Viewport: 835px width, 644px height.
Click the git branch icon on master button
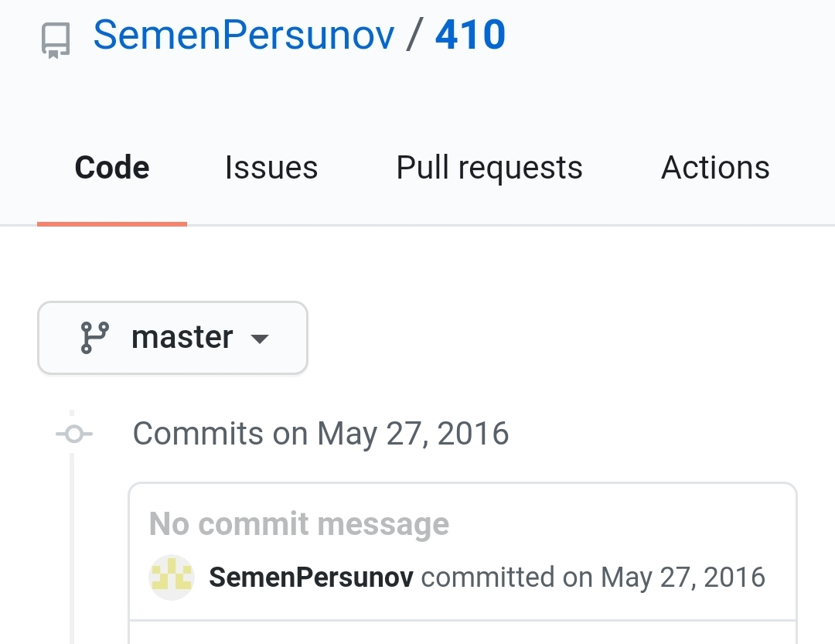pyautogui.click(x=95, y=338)
